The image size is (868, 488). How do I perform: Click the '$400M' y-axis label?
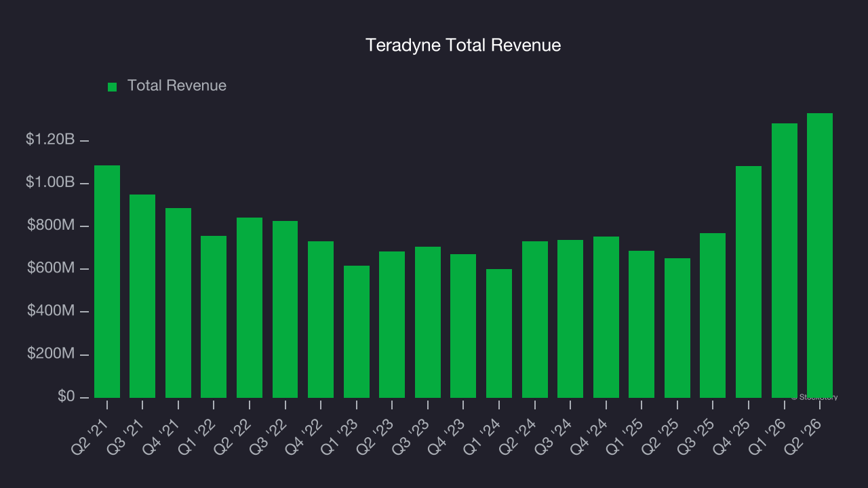51,311
